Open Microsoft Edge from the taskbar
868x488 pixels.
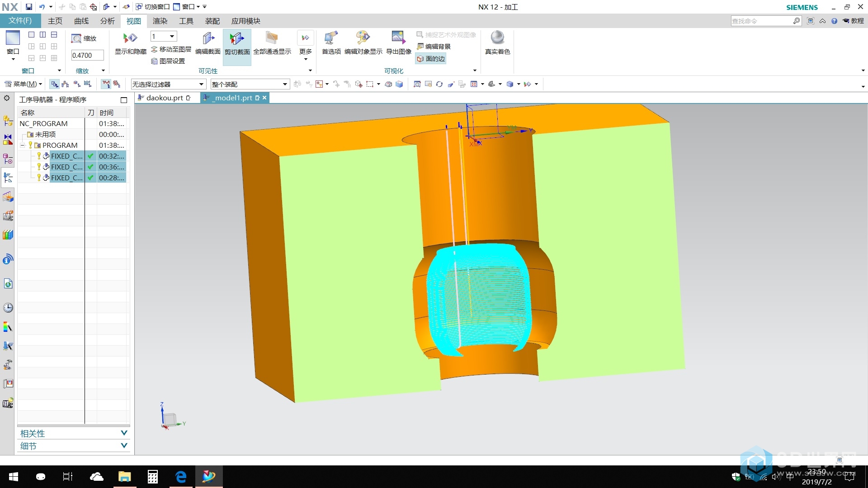tap(181, 477)
